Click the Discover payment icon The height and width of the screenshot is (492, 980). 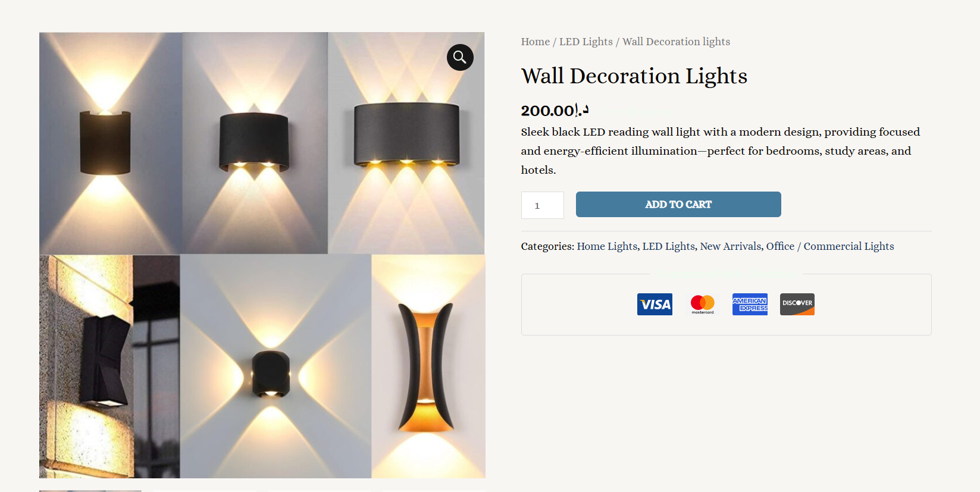[x=797, y=304]
